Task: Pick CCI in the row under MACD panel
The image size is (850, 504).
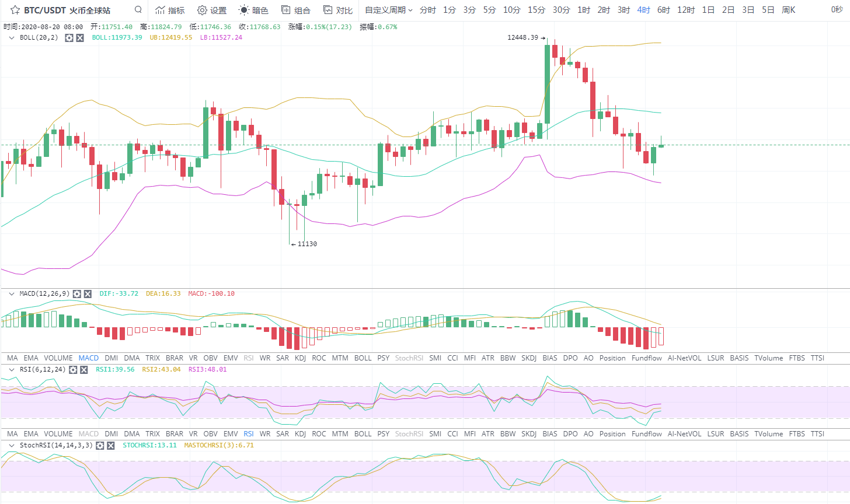Action: 453,358
